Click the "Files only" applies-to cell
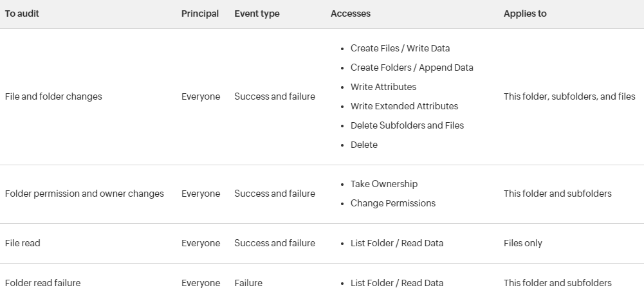 click(x=523, y=243)
